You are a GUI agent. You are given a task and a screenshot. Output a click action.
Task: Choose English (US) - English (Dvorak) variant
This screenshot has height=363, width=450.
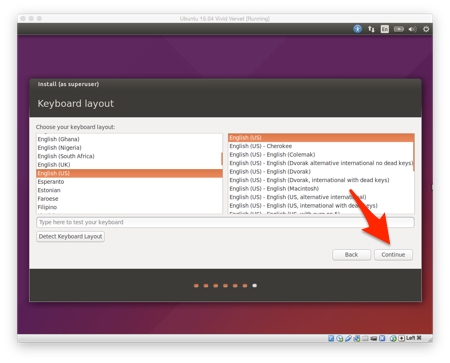click(x=321, y=172)
